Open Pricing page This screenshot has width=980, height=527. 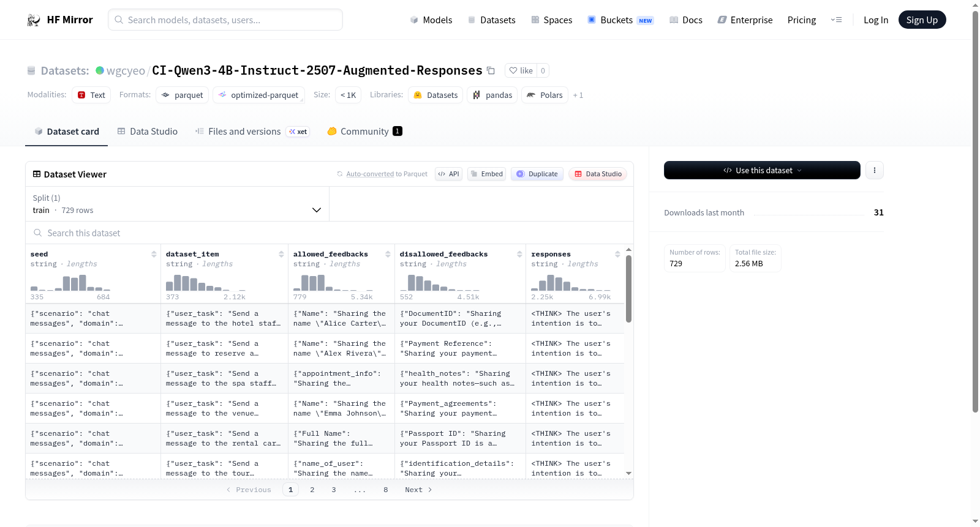tap(802, 20)
